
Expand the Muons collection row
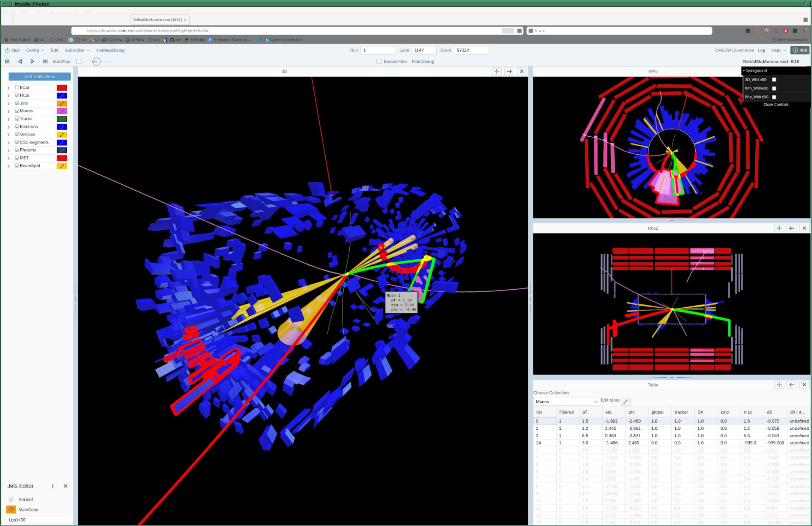point(8,111)
